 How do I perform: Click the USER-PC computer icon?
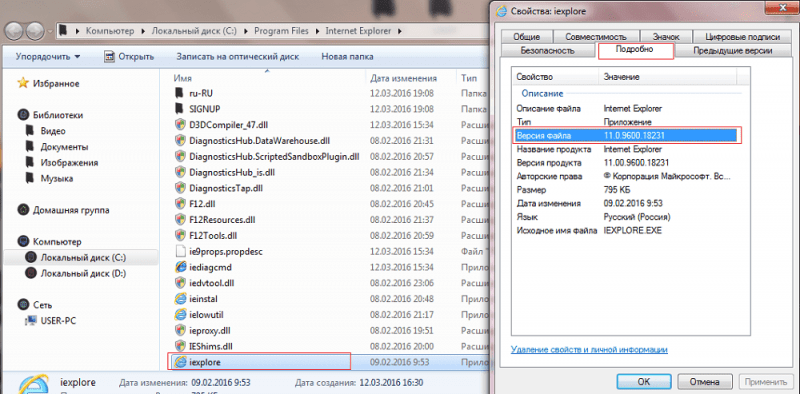[x=32, y=321]
